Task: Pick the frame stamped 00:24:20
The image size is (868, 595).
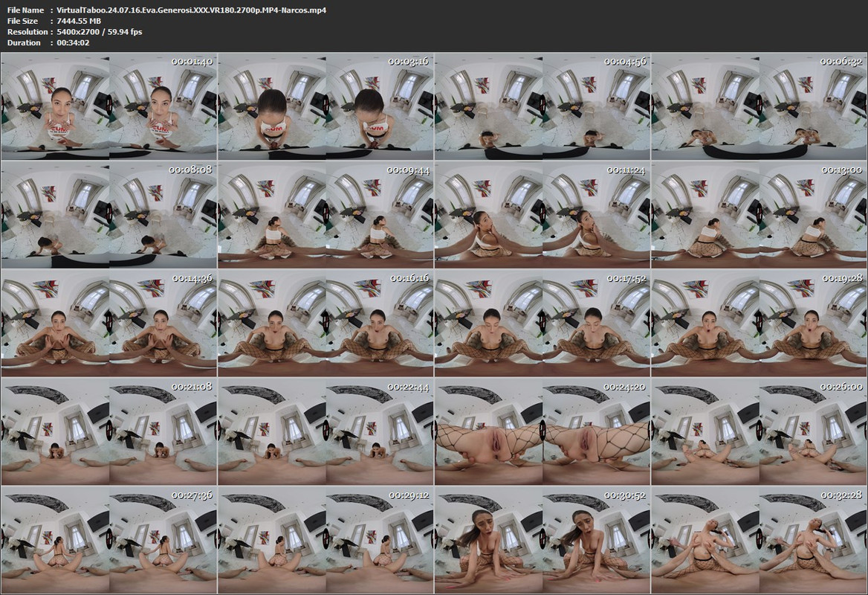Action: (542, 431)
